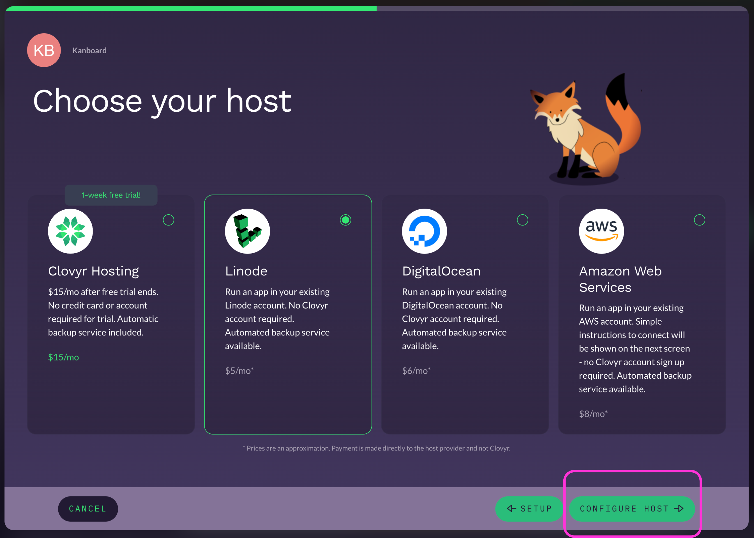This screenshot has width=756, height=538.
Task: Click the prices approximation footnote
Action: click(x=377, y=449)
